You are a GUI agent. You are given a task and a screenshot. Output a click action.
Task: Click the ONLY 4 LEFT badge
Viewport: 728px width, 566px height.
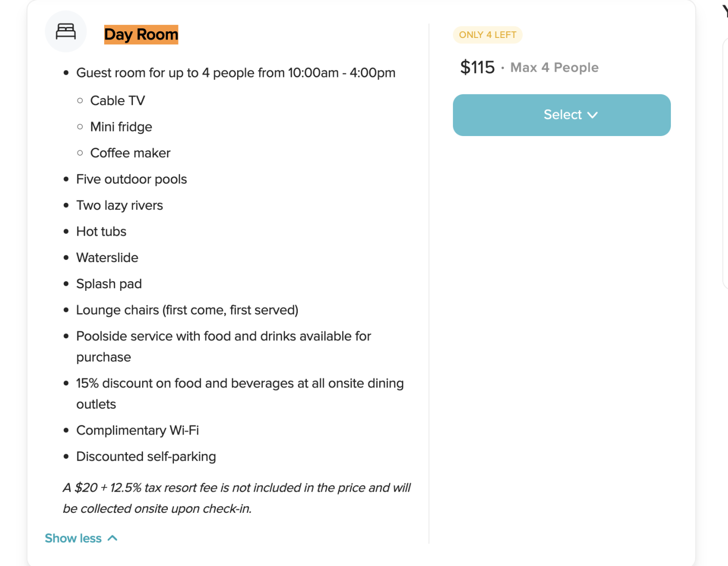pos(487,35)
